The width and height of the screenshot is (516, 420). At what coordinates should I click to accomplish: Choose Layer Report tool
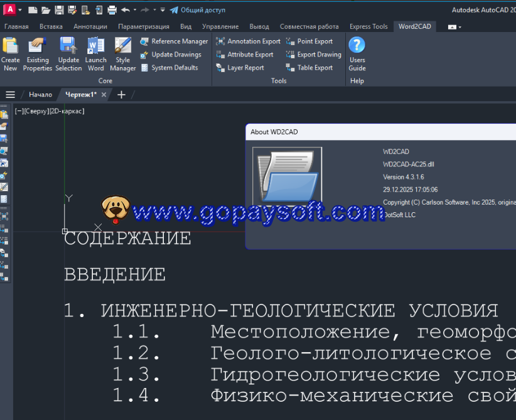[x=240, y=68]
